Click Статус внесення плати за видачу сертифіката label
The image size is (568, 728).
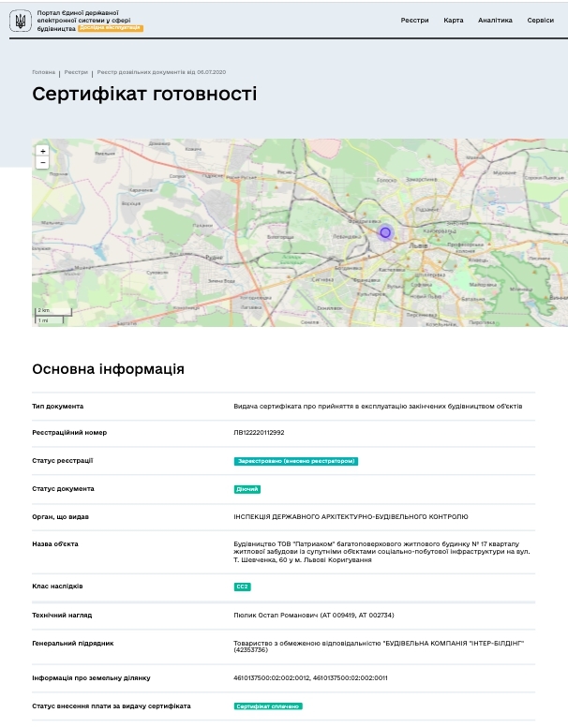112,706
